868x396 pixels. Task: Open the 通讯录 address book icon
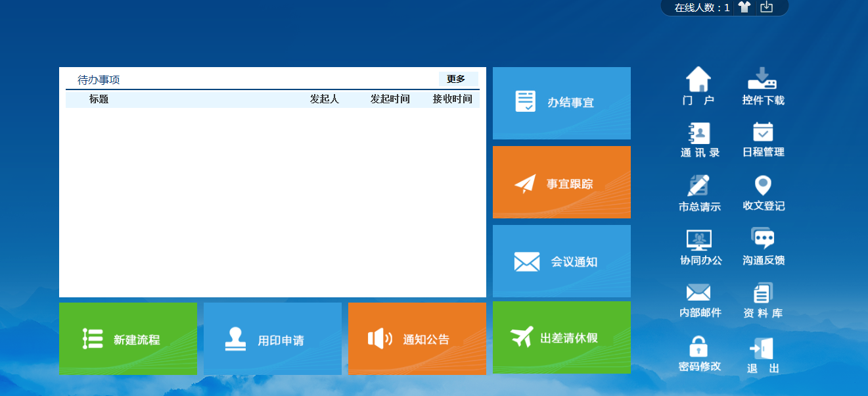click(699, 134)
